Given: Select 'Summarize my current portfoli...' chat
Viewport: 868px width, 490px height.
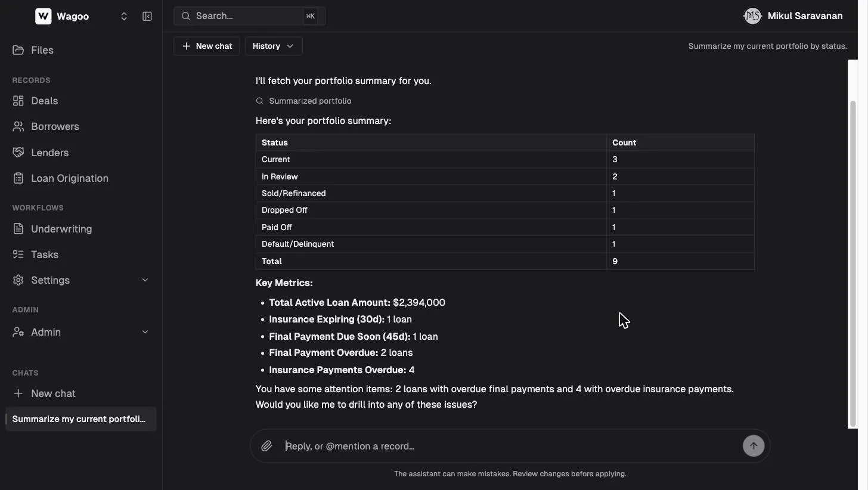Looking at the screenshot, I should tap(81, 419).
